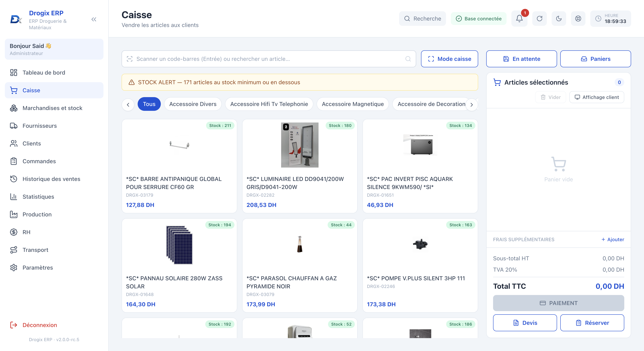Go to Marchandises et stock
This screenshot has height=351, width=644.
tap(54, 108)
